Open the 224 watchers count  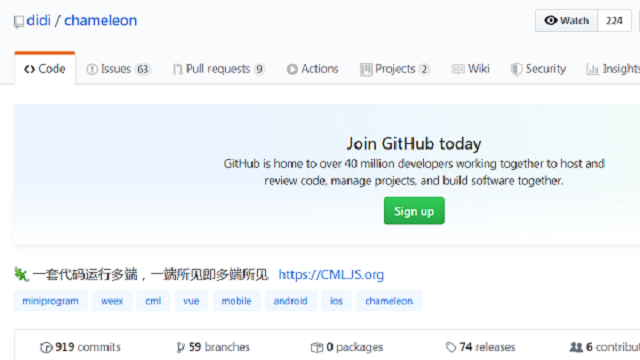614,20
